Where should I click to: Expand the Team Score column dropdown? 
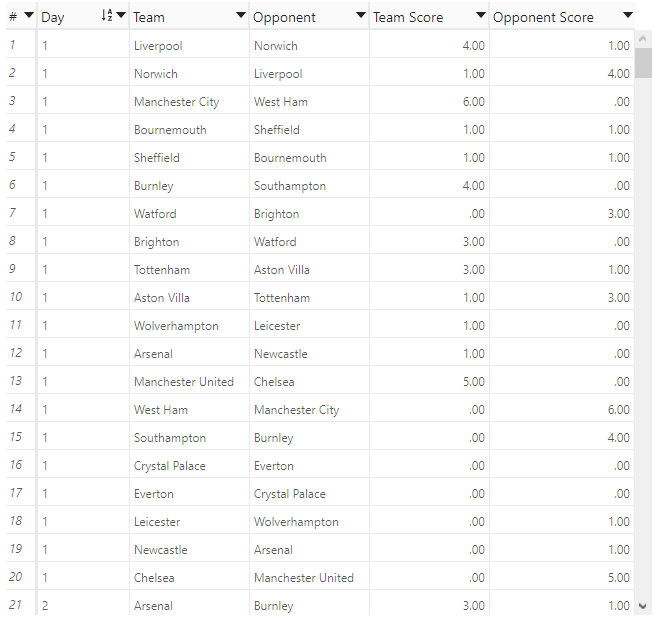(x=480, y=16)
